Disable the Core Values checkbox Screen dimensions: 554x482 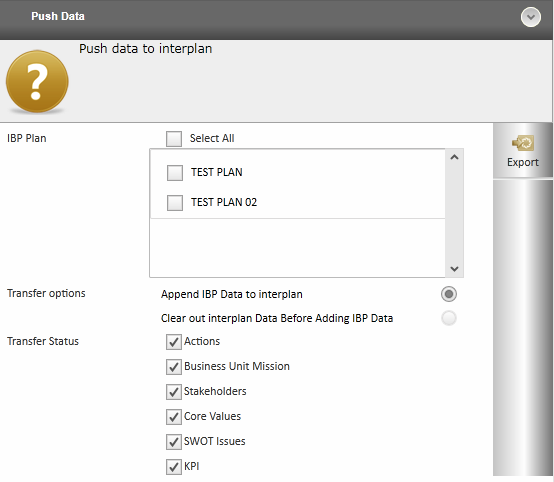(x=173, y=417)
